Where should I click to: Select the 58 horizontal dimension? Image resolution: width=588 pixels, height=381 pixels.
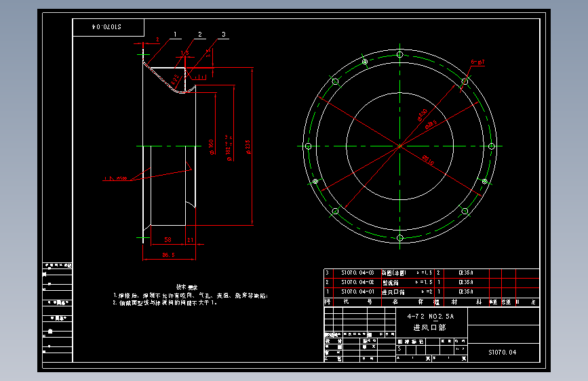click(168, 239)
